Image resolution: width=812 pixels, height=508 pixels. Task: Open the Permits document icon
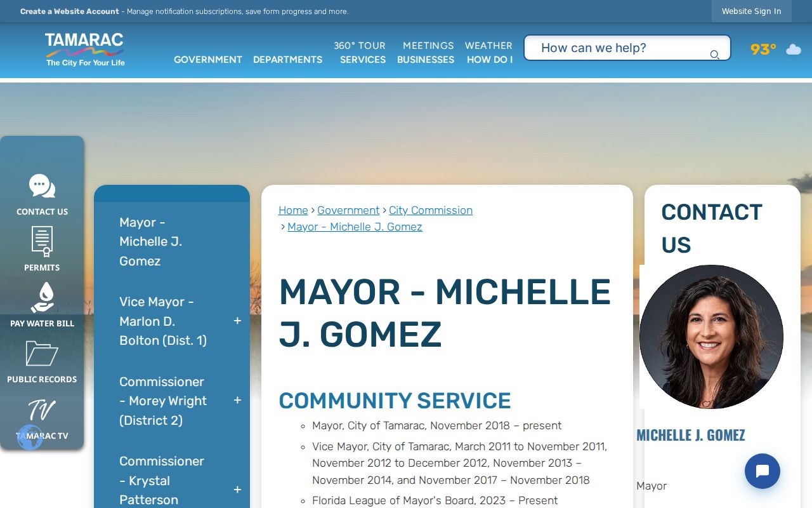(42, 242)
